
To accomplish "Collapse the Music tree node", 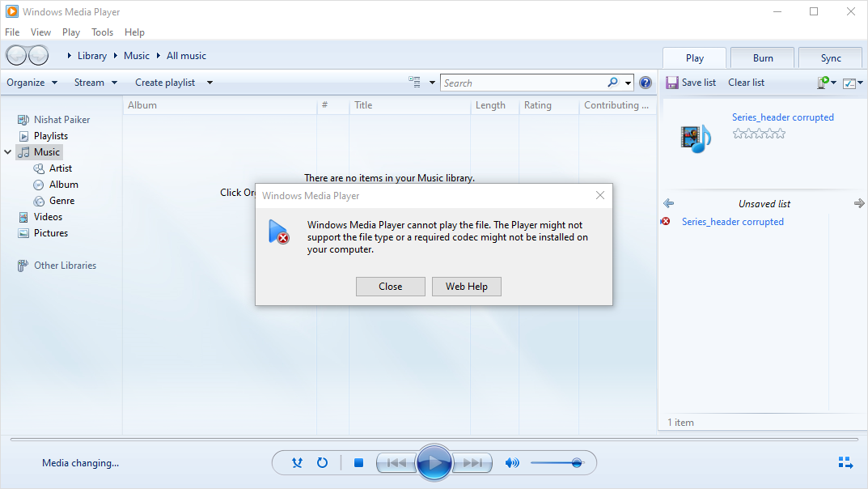I will [x=8, y=152].
